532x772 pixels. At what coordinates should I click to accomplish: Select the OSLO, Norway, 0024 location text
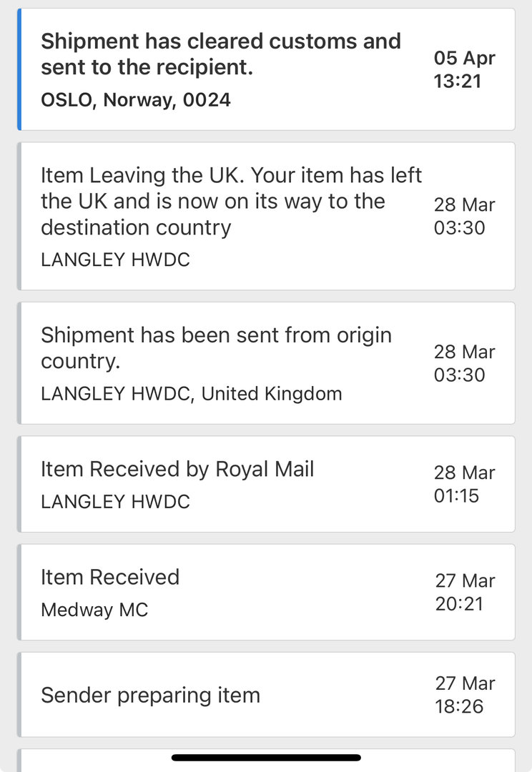pos(136,99)
